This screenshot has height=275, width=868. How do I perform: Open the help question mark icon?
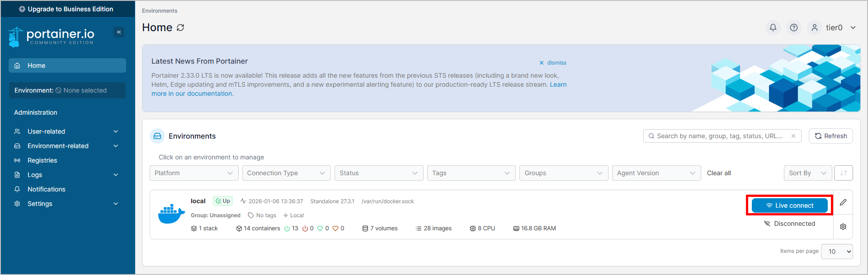[x=794, y=28]
